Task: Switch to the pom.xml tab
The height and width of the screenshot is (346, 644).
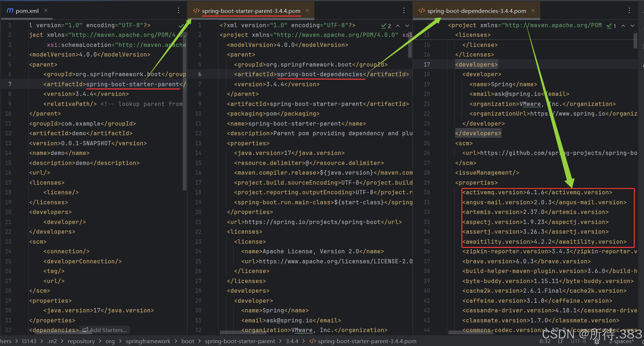Action: click(27, 11)
